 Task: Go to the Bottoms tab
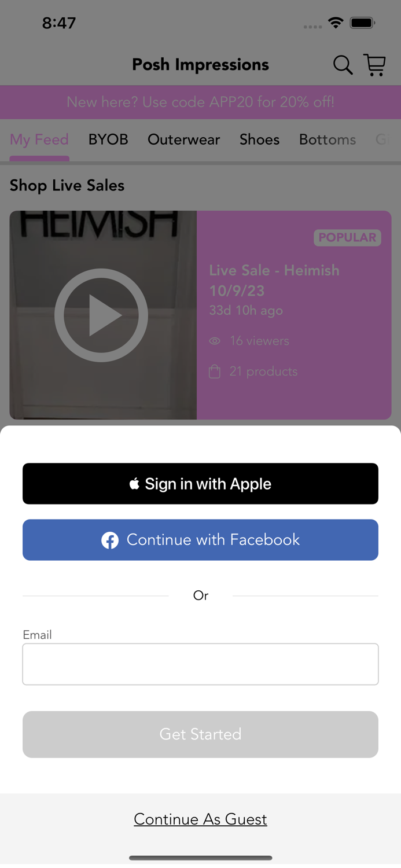(x=328, y=139)
